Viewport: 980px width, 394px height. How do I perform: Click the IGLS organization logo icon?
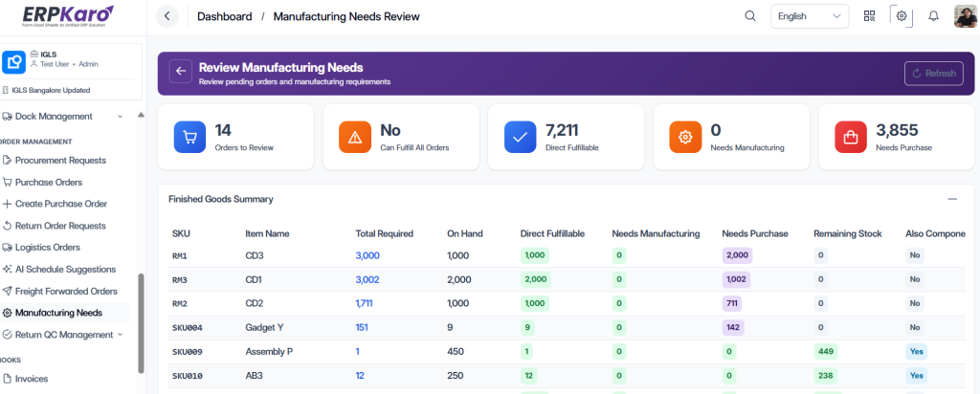pyautogui.click(x=13, y=62)
